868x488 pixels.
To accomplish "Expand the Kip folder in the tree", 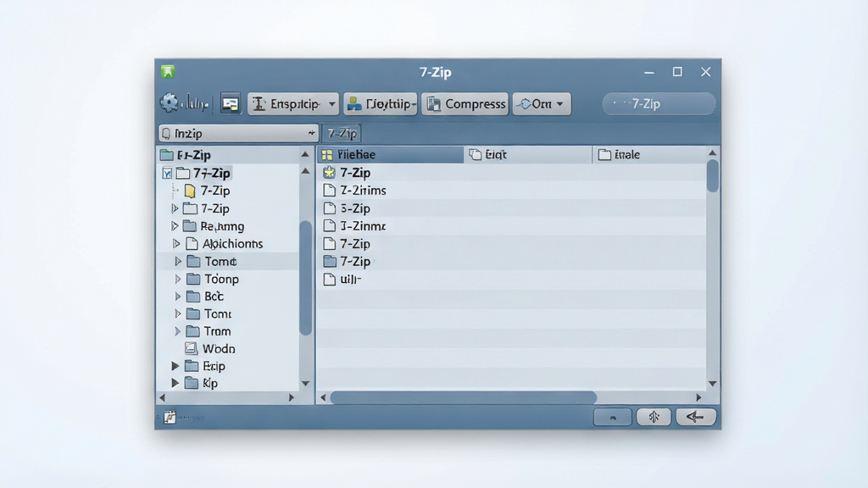I will click(x=175, y=383).
